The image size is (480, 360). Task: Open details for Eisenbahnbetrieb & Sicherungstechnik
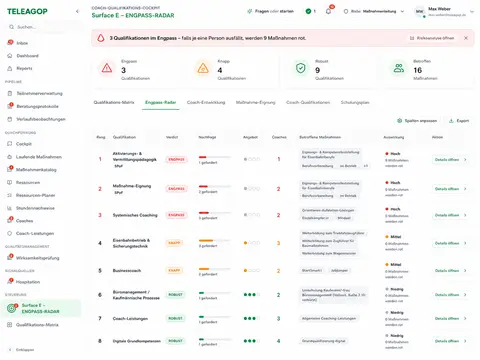coord(450,243)
